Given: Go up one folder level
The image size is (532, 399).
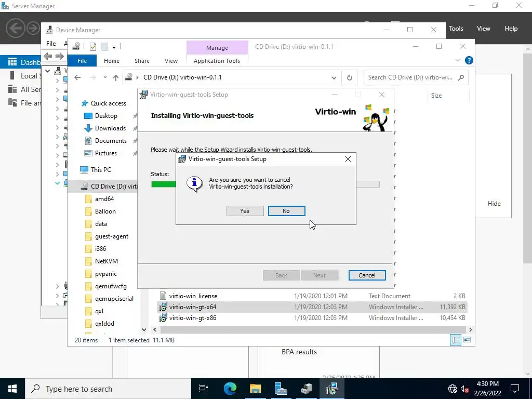Looking at the screenshot, I should click(116, 77).
